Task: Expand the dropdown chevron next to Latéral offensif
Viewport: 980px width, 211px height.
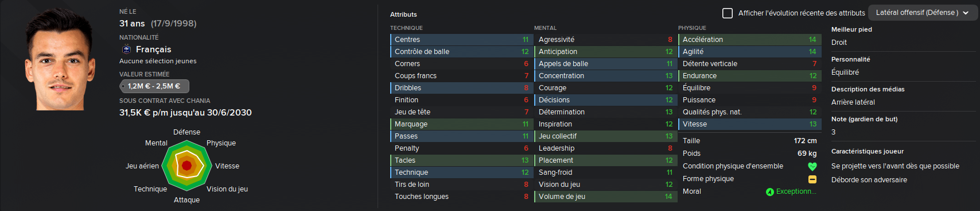Action: 966,13
